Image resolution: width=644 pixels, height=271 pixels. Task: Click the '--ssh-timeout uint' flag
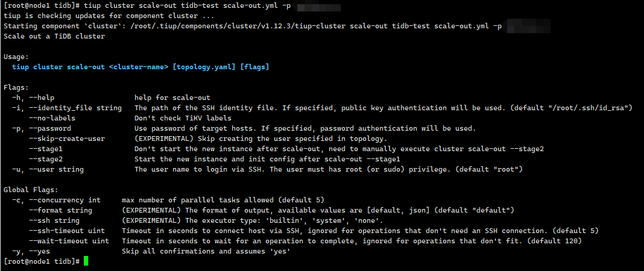[x=67, y=231]
